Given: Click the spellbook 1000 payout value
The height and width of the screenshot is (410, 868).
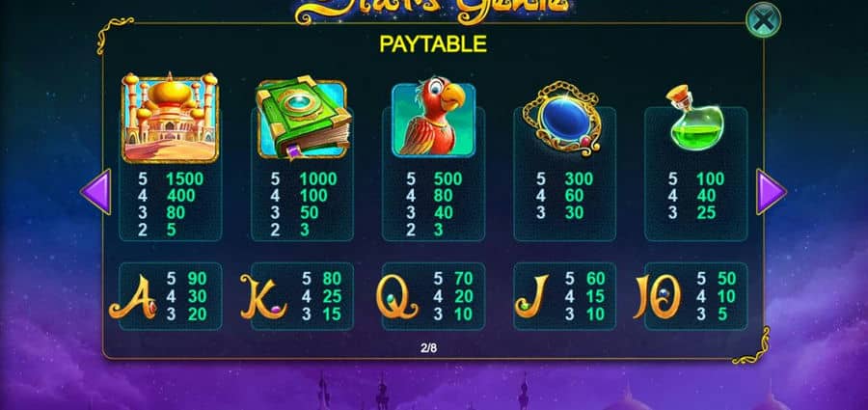Looking at the screenshot, I should pos(318,179).
